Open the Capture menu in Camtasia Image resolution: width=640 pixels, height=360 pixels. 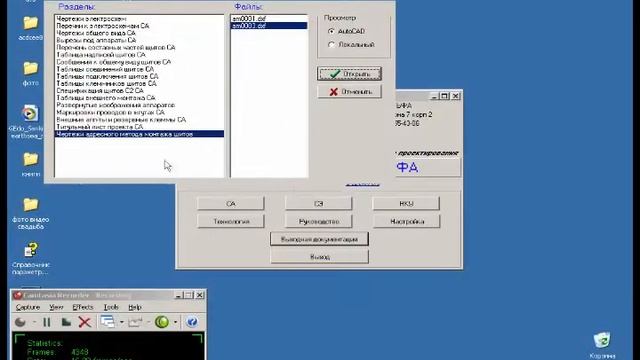(x=28, y=307)
